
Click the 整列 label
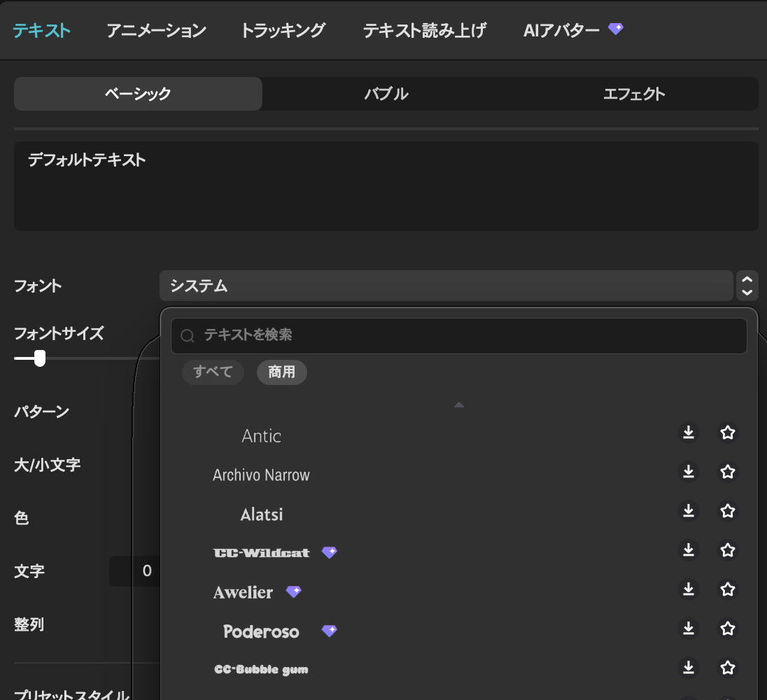[29, 624]
